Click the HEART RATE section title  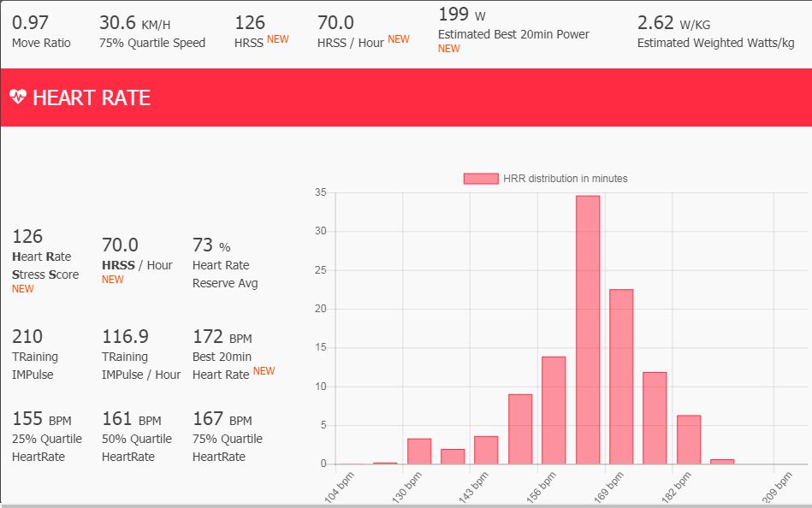point(92,97)
